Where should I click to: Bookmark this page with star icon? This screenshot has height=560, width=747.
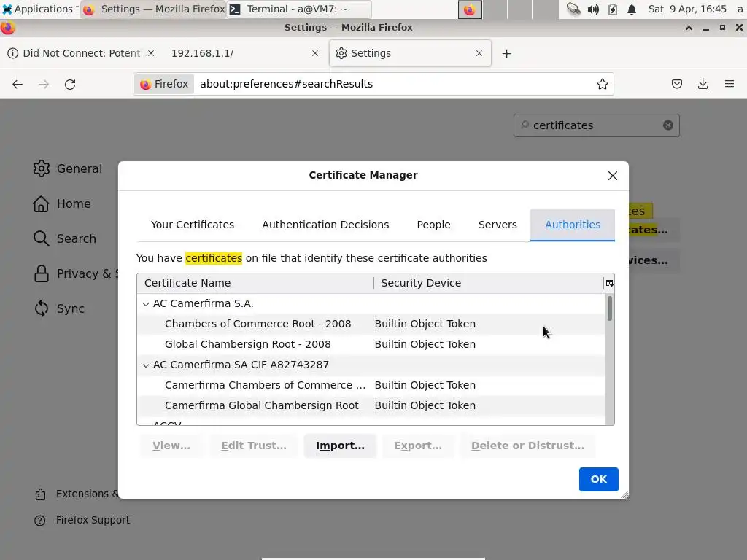[602, 85]
